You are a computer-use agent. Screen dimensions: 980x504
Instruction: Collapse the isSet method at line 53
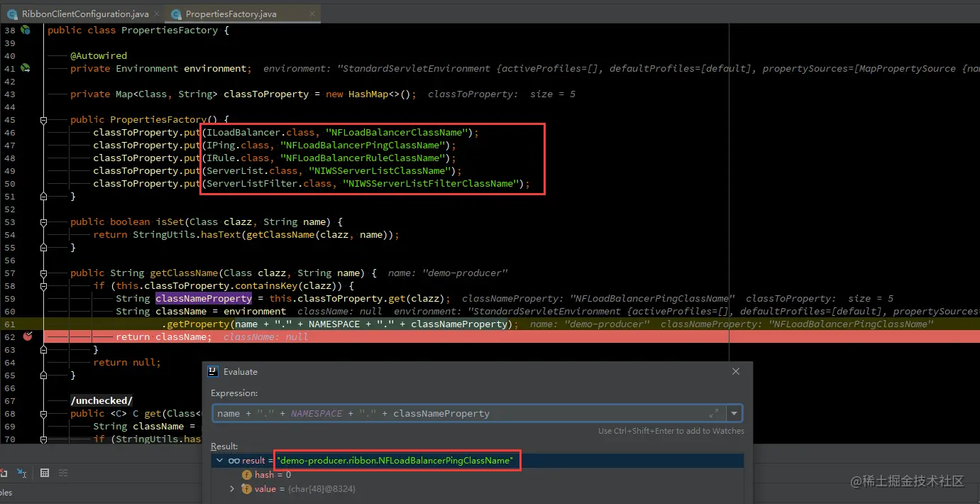[43, 222]
